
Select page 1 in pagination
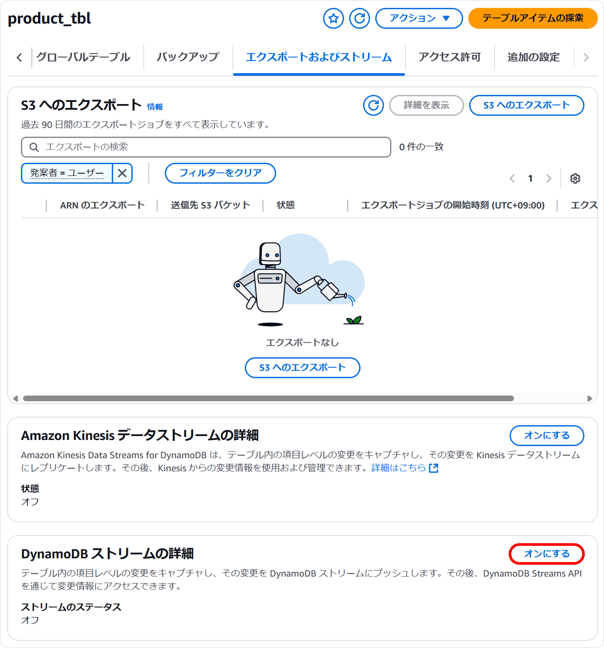(x=530, y=179)
